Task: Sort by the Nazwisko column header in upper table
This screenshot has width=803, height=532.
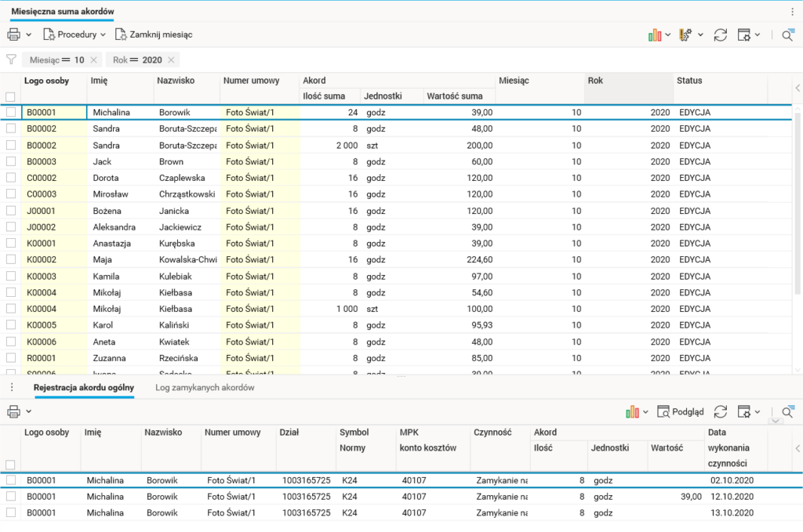Action: [x=176, y=81]
